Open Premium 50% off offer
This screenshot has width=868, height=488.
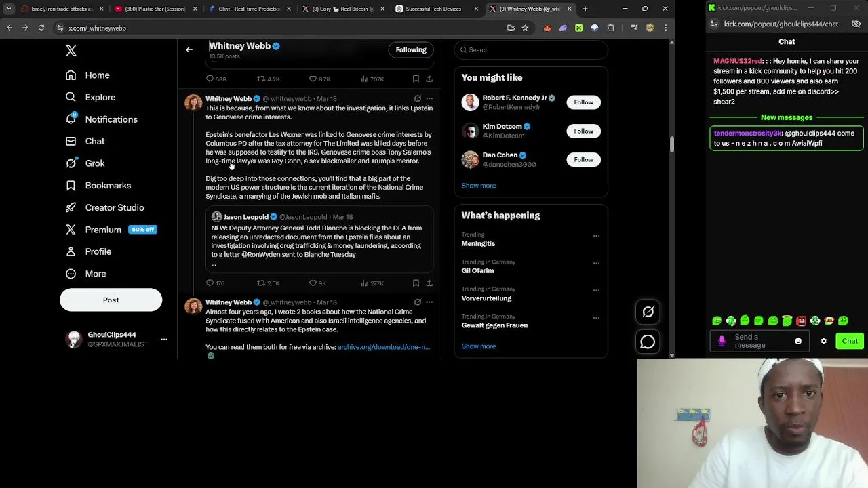tap(111, 230)
